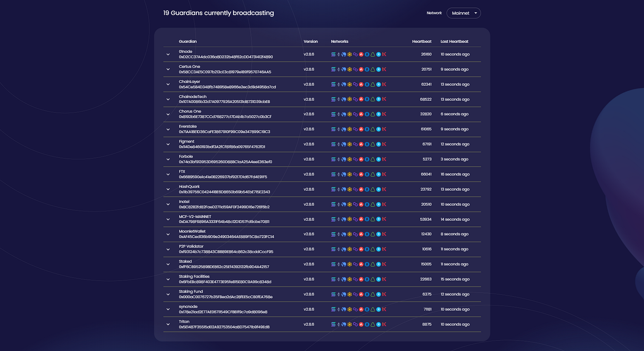Click the Ethereum icon in the Certus One row
Screen dimensions: 644x351
(339, 69)
